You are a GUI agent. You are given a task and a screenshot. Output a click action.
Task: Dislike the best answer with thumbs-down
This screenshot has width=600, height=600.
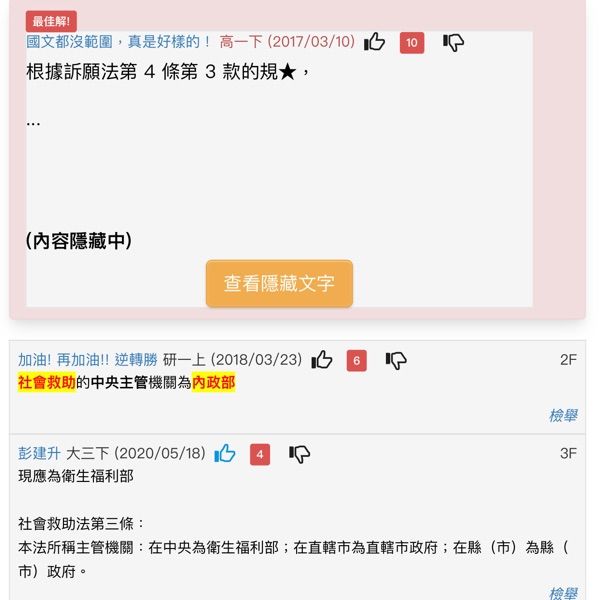(453, 42)
